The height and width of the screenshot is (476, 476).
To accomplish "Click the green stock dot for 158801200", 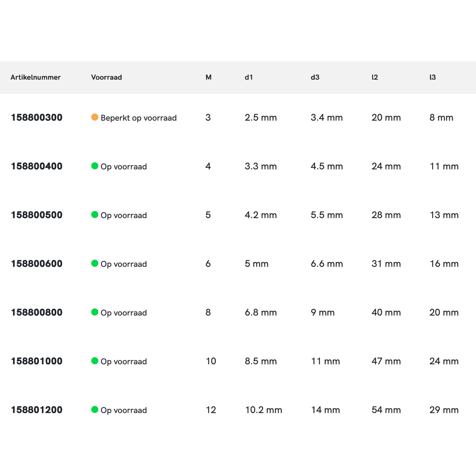I will click(x=95, y=409).
